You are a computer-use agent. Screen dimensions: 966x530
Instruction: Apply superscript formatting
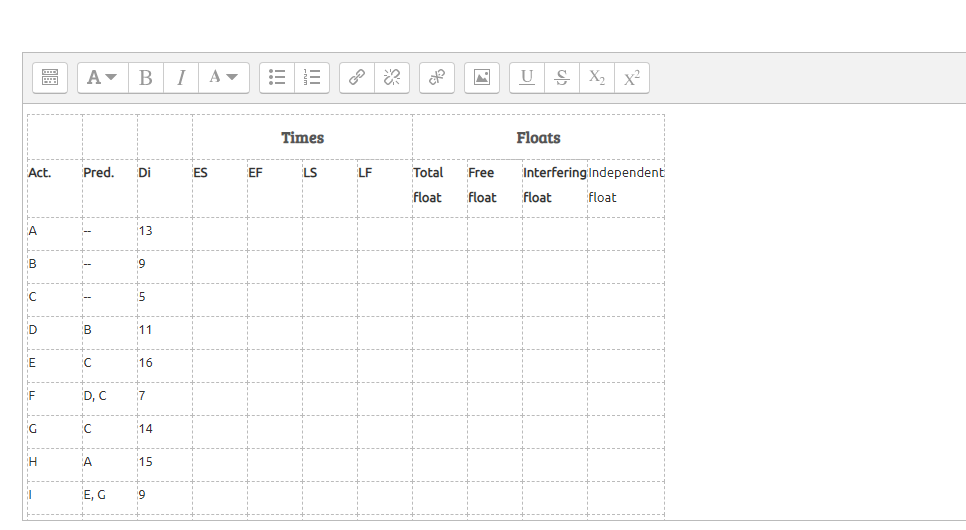point(632,78)
